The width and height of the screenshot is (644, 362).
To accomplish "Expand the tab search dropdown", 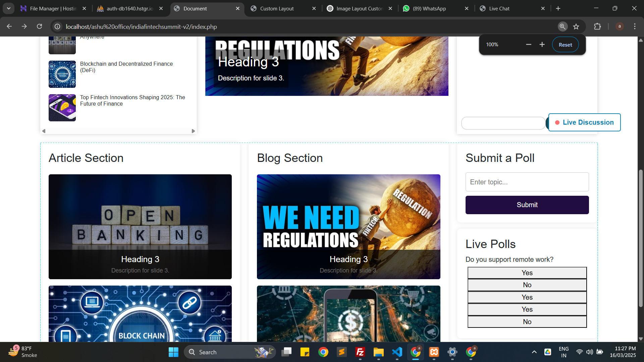I will 8,8.
